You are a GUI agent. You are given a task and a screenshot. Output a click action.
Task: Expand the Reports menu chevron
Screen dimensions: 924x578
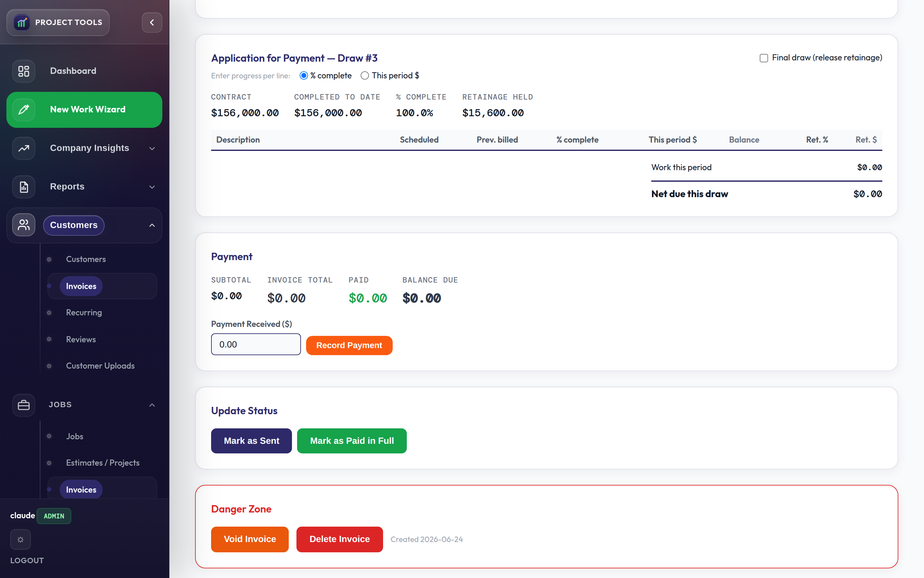coord(152,187)
